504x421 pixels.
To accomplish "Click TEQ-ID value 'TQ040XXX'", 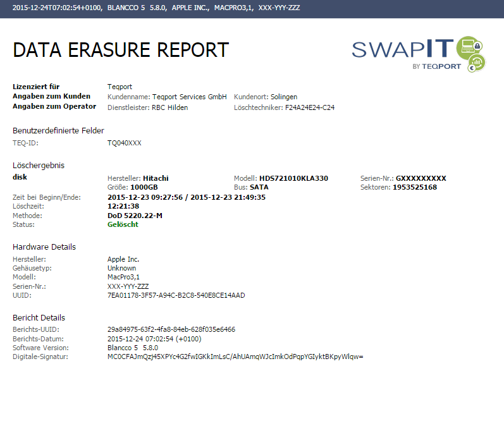I will click(125, 143).
